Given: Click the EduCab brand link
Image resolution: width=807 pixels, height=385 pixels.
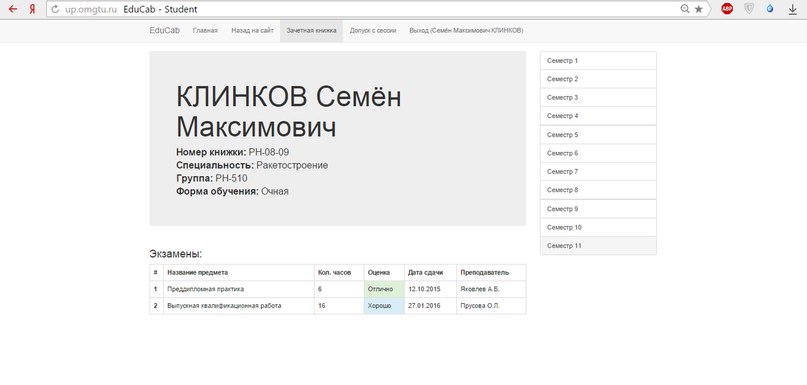Looking at the screenshot, I should click(x=165, y=30).
